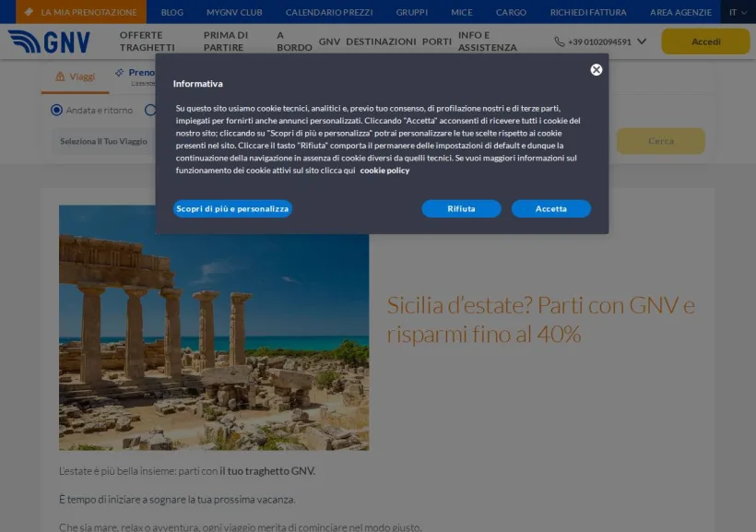The image size is (756, 532).
Task: Click the Sicilia d'estate headline
Action: pos(541,320)
